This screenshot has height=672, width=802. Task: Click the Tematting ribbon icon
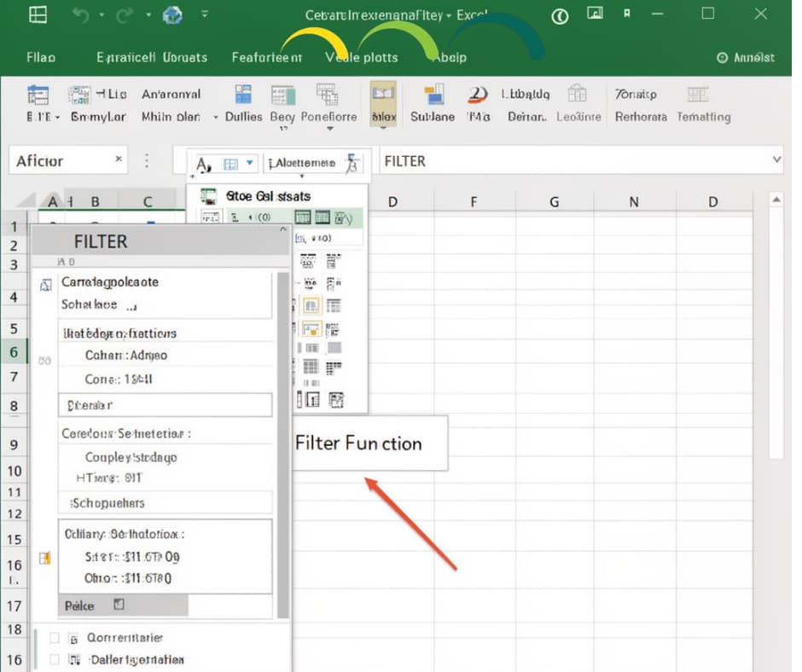tap(697, 95)
